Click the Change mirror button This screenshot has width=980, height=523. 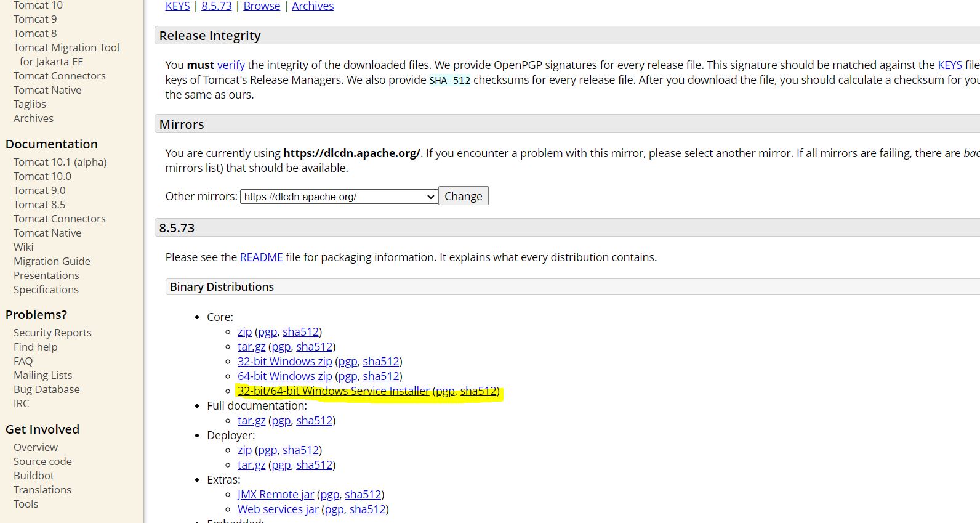(464, 196)
